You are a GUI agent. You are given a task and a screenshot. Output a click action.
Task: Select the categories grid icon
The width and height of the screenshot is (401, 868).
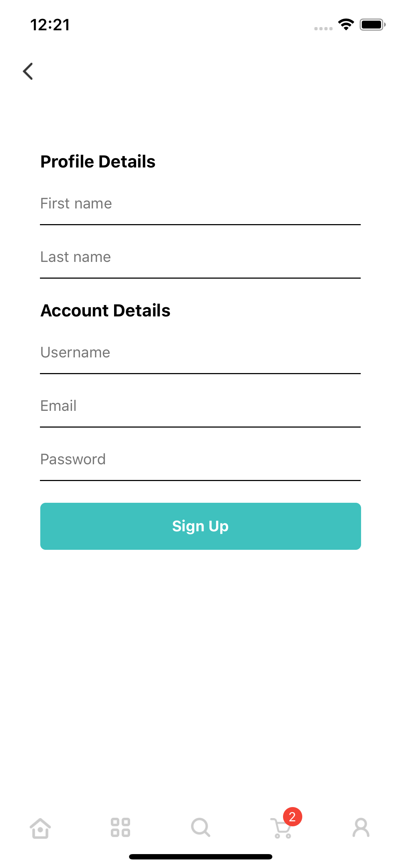point(120,827)
